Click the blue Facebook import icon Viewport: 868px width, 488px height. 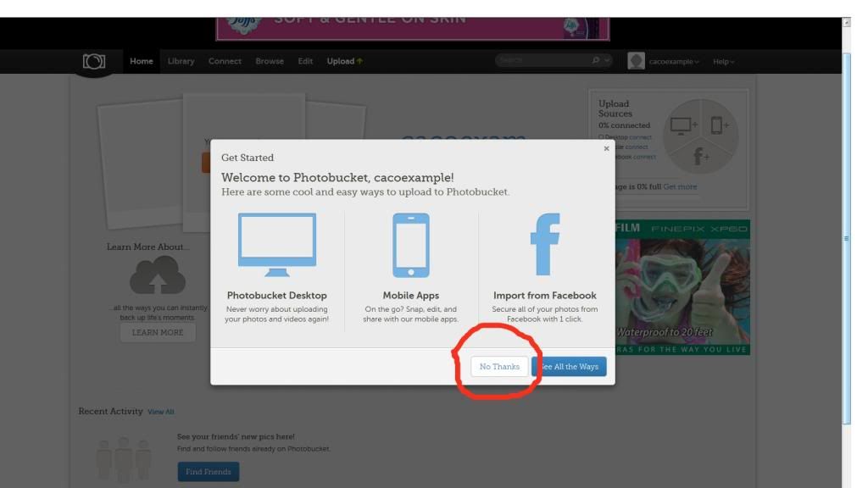coord(545,244)
